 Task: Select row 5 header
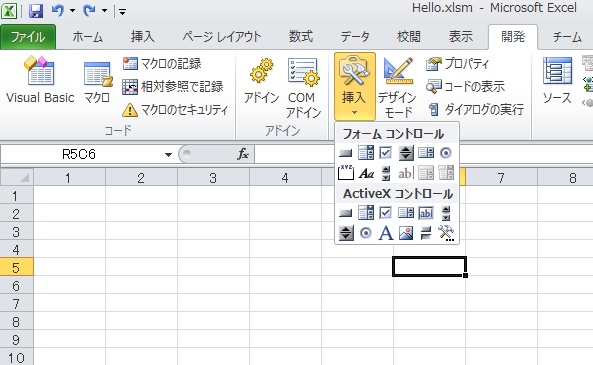tap(16, 268)
